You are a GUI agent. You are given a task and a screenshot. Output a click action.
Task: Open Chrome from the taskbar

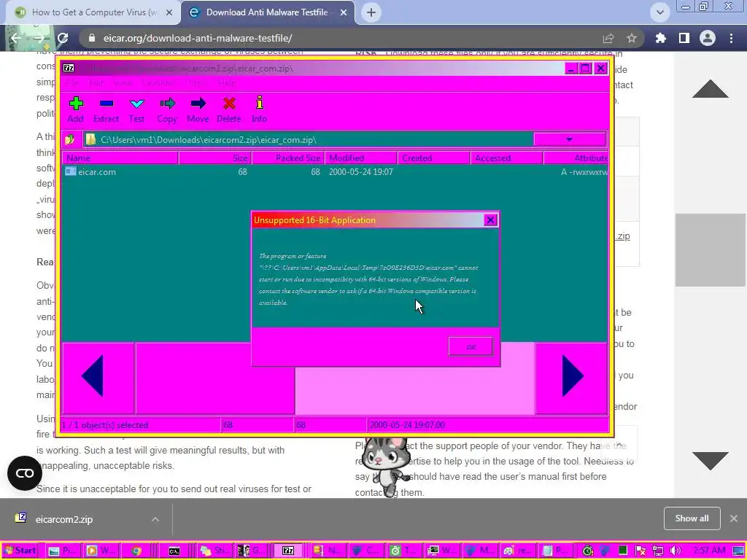(x=136, y=551)
